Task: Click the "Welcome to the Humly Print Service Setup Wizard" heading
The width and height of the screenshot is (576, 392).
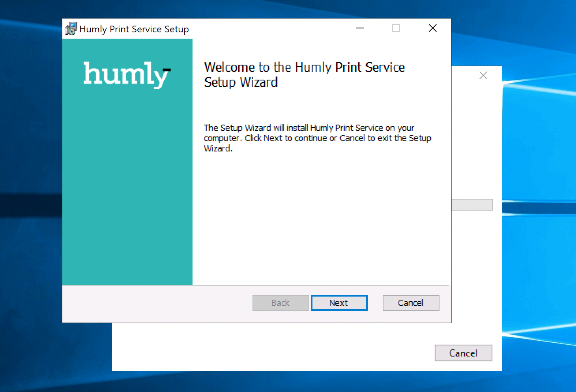Action: [305, 75]
